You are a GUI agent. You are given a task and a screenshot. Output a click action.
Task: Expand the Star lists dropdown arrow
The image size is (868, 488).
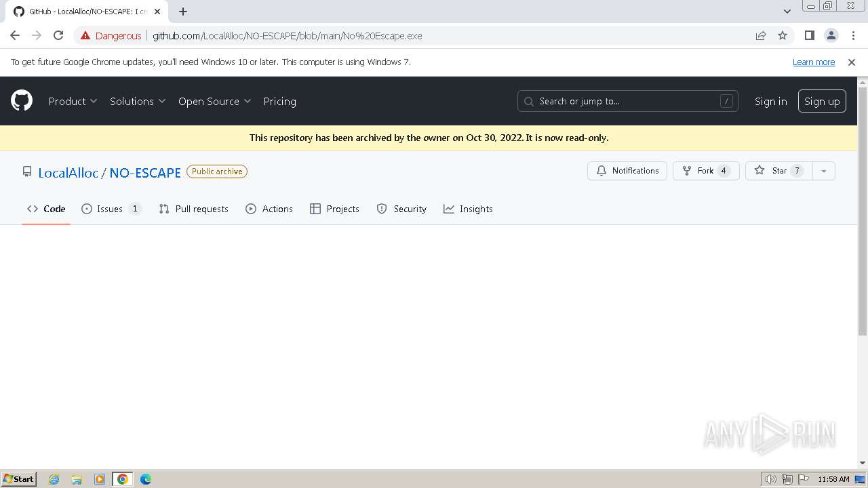pos(823,171)
